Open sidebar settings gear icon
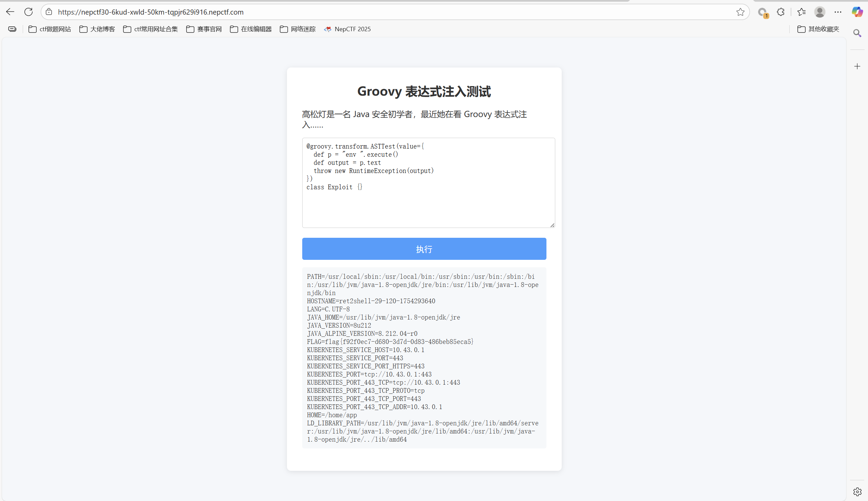 click(857, 492)
